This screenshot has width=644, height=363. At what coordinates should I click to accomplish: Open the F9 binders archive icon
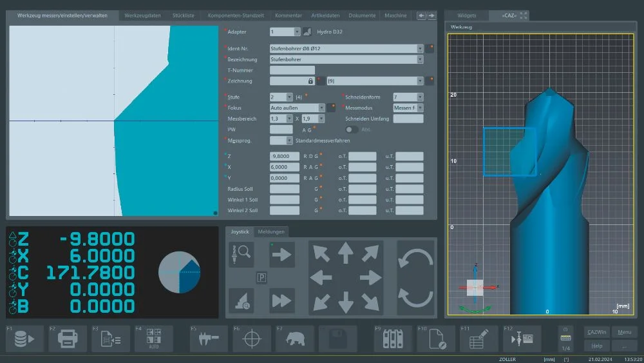[393, 338]
